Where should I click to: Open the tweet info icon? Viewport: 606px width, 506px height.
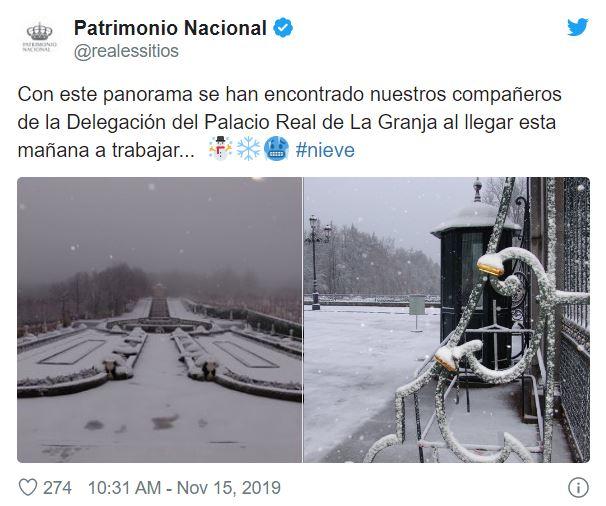click(x=578, y=488)
